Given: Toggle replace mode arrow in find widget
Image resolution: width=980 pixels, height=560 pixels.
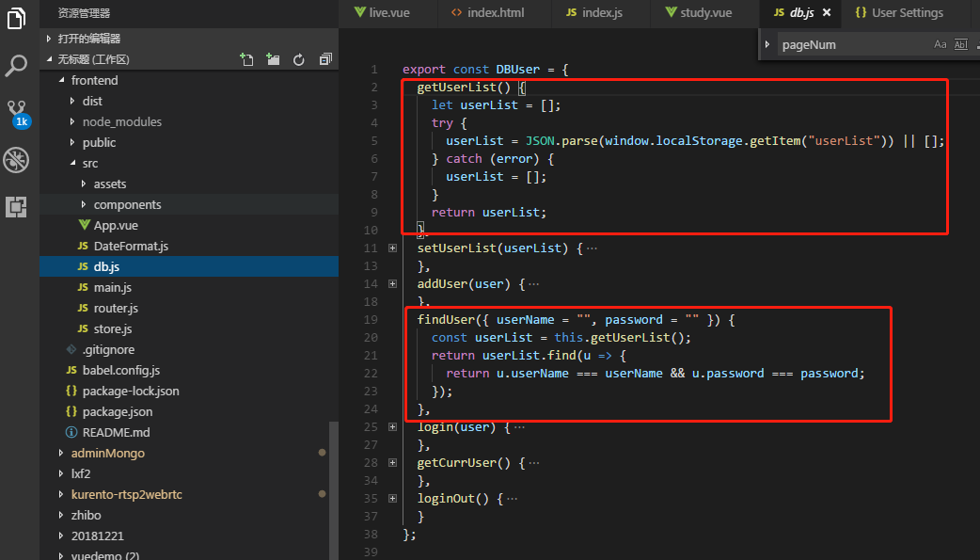Looking at the screenshot, I should (x=768, y=44).
